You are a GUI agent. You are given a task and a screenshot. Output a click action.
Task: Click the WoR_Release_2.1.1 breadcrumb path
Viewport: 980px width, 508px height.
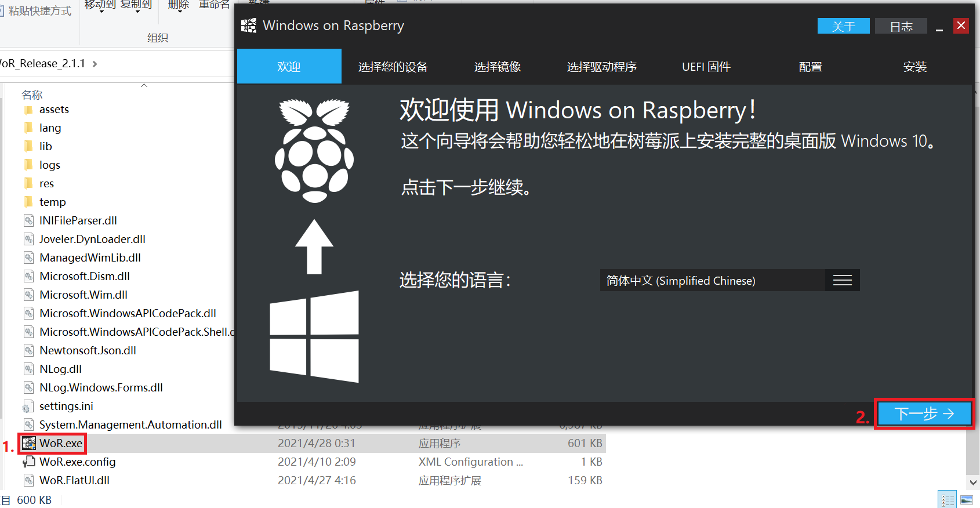pyautogui.click(x=43, y=64)
